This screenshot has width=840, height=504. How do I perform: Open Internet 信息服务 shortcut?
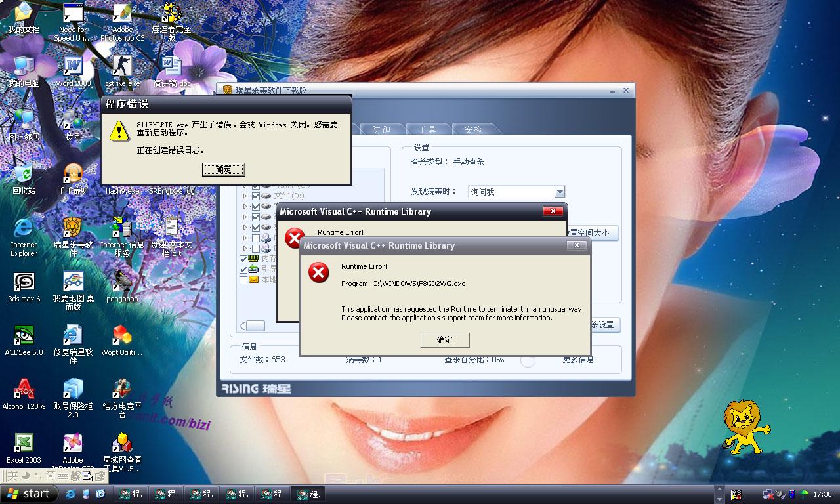pyautogui.click(x=122, y=236)
